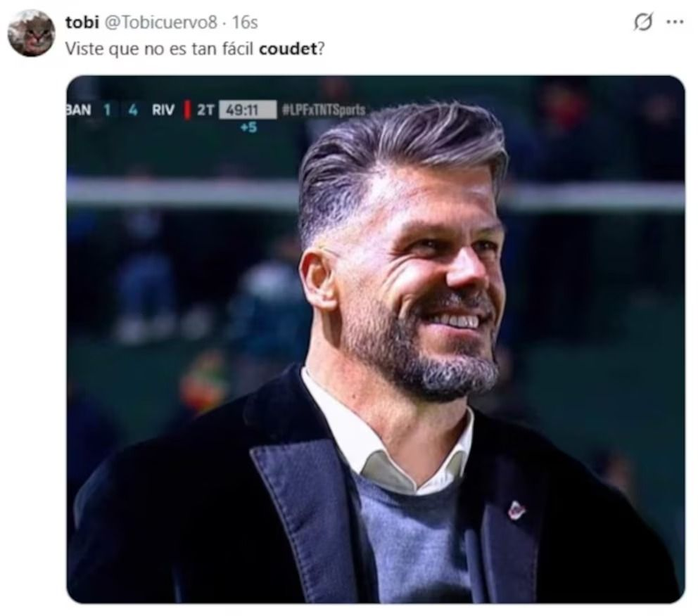Click the +5 added time indicator
The image size is (698, 616).
249,128
